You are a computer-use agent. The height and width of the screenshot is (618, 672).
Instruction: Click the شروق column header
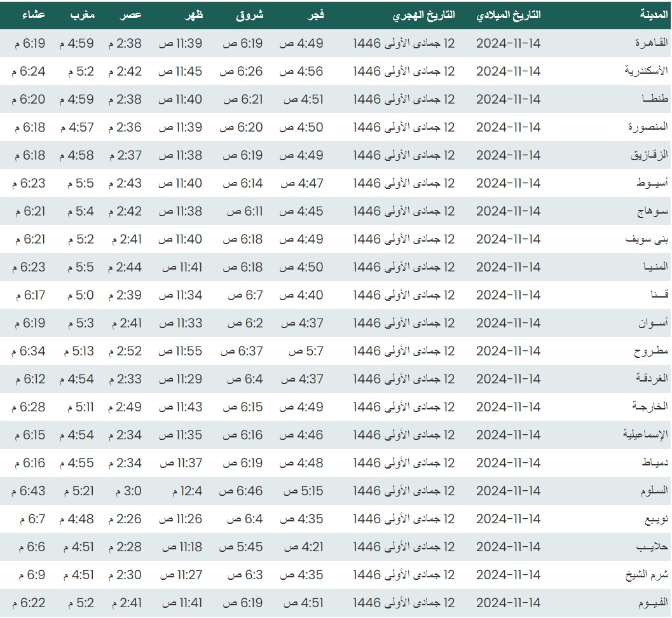250,15
